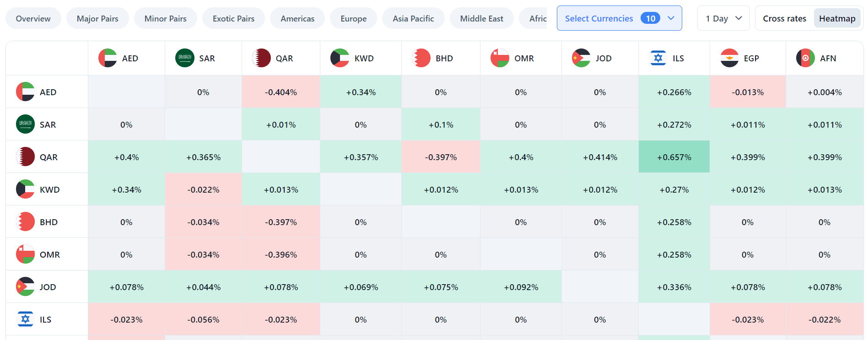
Task: Click the QAR to ILS +0.657% cell
Action: coord(674,157)
